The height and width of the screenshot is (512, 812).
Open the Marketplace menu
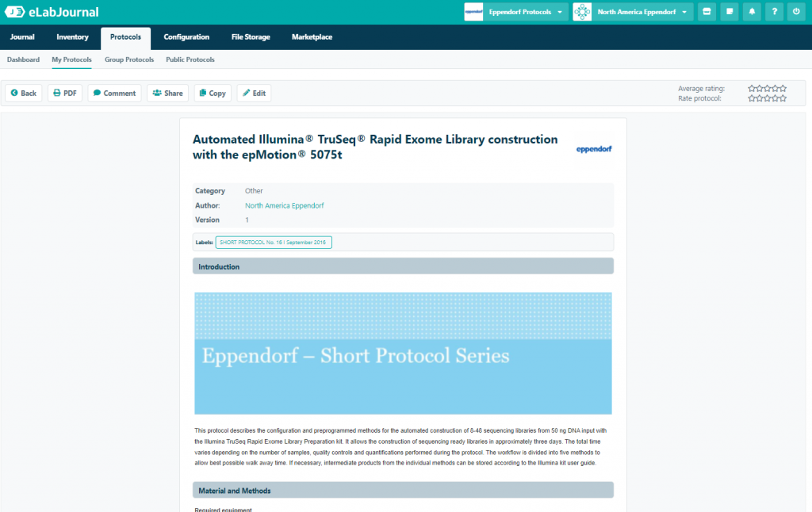click(x=312, y=37)
